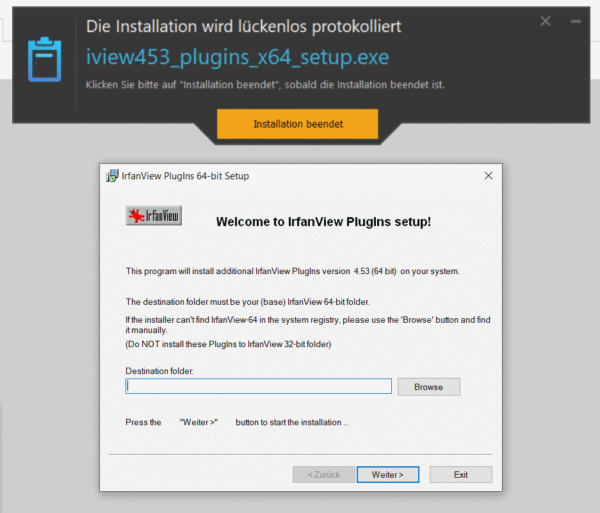Click the destination folder must be 64-bit line
Screen dimensions: 600x513
pyautogui.click(x=248, y=302)
